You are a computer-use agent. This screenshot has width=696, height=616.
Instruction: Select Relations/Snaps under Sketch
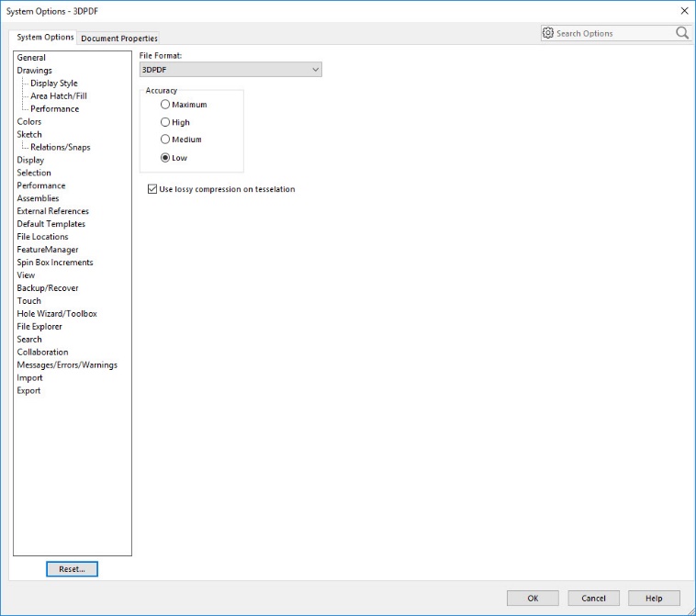point(61,147)
